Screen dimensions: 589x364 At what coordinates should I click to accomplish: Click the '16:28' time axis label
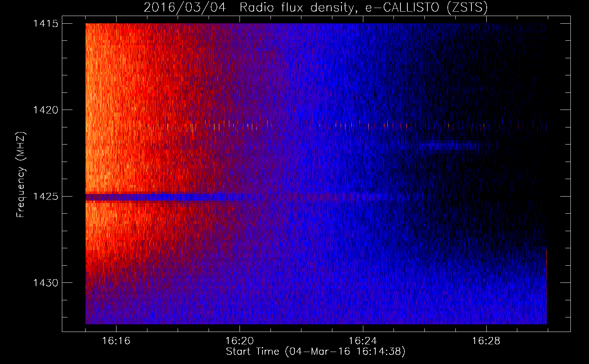point(486,341)
